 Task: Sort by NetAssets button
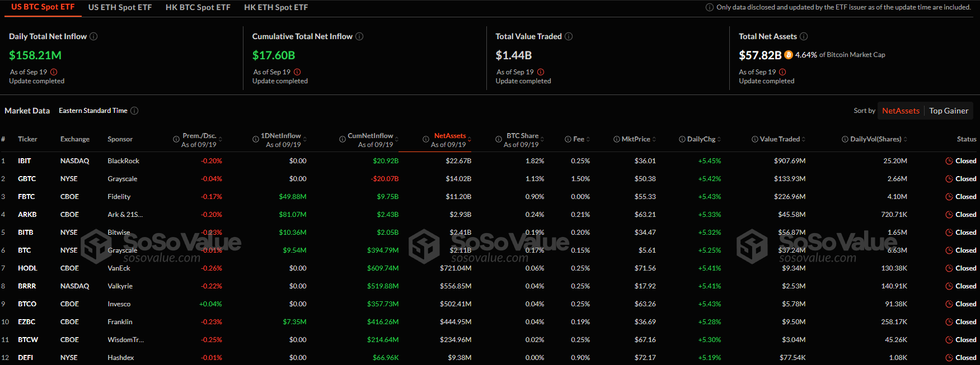pyautogui.click(x=901, y=111)
